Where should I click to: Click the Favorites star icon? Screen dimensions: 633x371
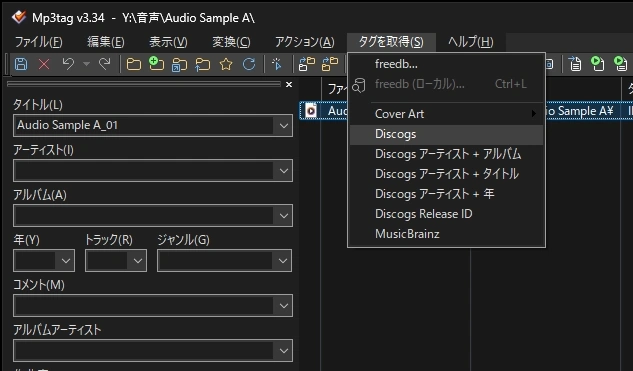(x=226, y=64)
